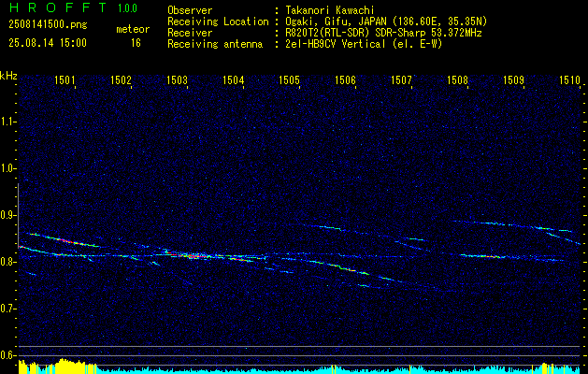
Task: Click the meteor count value 16
Action: click(136, 43)
